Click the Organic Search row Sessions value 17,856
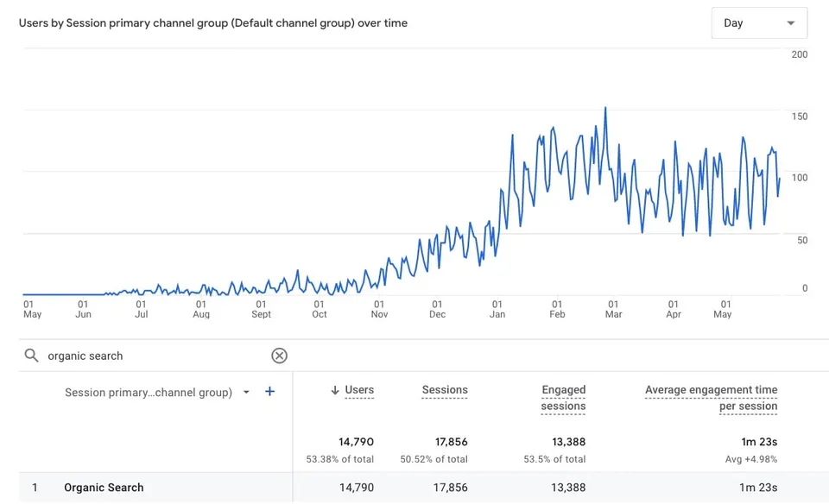This screenshot has height=504, width=829. pyautogui.click(x=451, y=488)
